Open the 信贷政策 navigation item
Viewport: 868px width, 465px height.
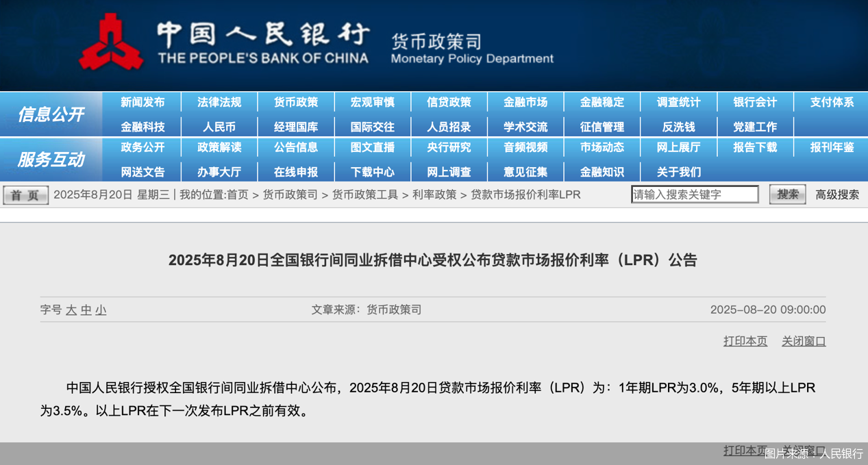[x=449, y=102]
